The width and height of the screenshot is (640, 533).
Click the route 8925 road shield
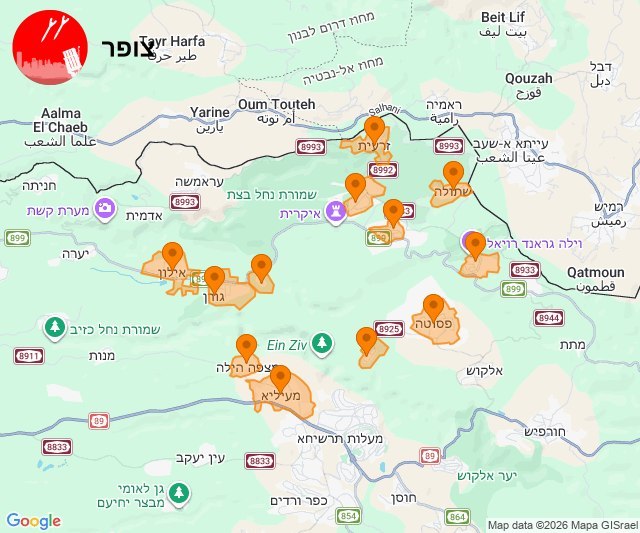389,329
